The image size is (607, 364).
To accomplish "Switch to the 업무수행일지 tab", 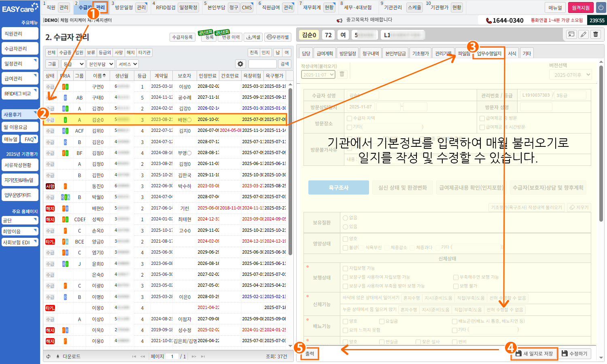I will [x=489, y=53].
